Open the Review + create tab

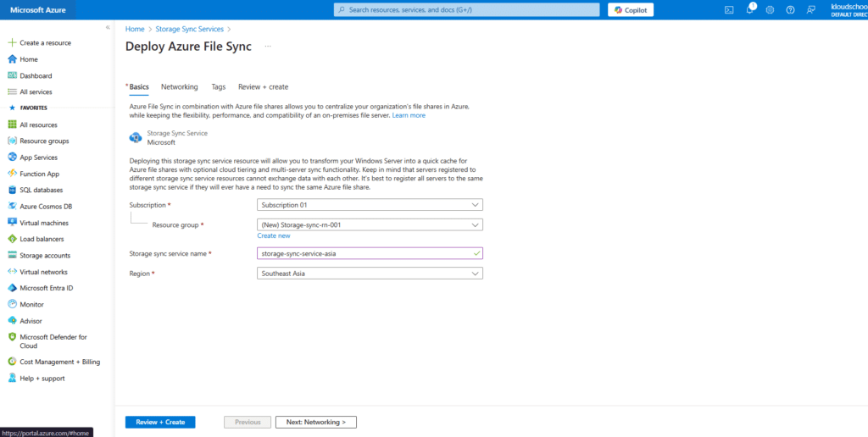[263, 87]
